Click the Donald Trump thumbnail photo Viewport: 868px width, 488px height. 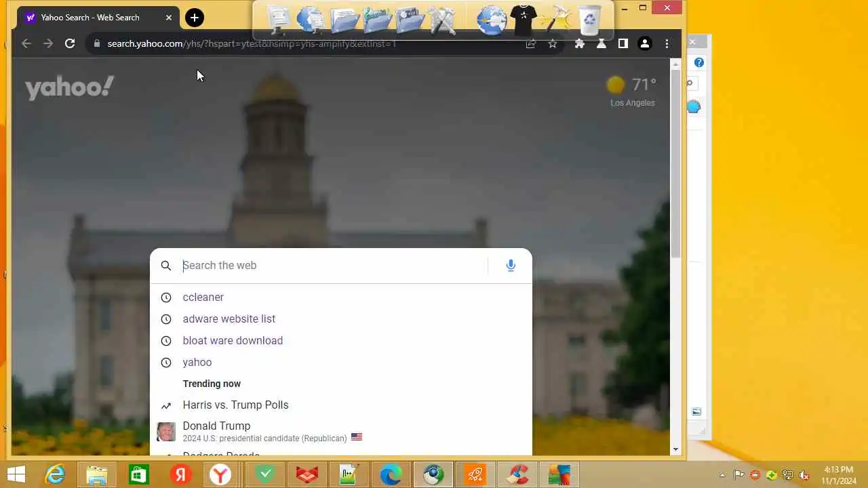click(x=166, y=432)
